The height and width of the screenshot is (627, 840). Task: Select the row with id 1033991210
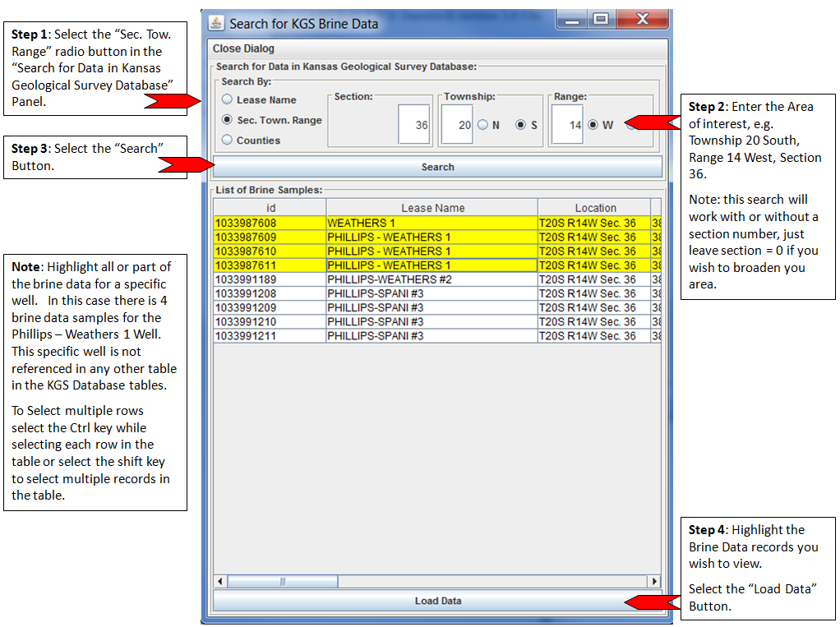[x=437, y=322]
